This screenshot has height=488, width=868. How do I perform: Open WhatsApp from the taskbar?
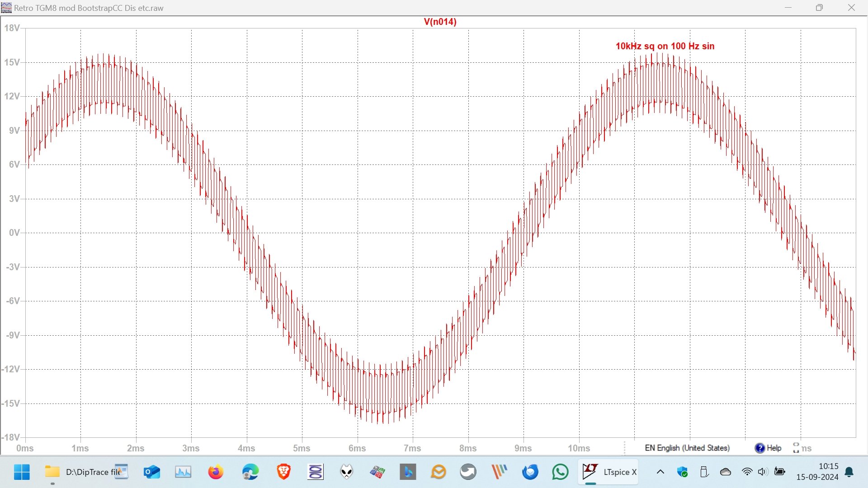tap(561, 472)
